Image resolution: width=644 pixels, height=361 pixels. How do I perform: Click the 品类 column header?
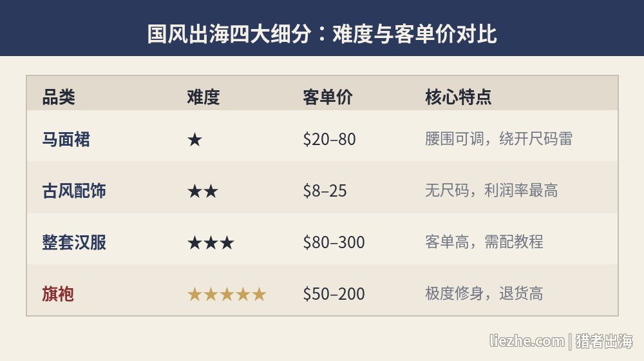click(59, 97)
